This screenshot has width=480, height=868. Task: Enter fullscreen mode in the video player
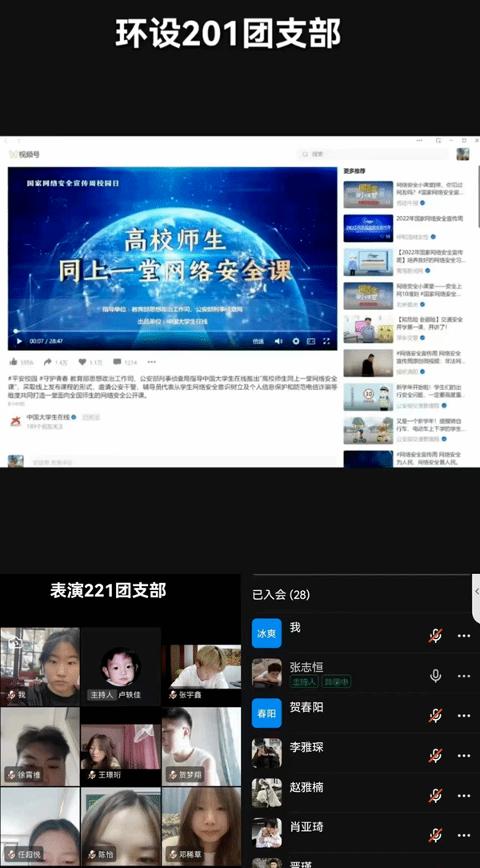point(326,341)
